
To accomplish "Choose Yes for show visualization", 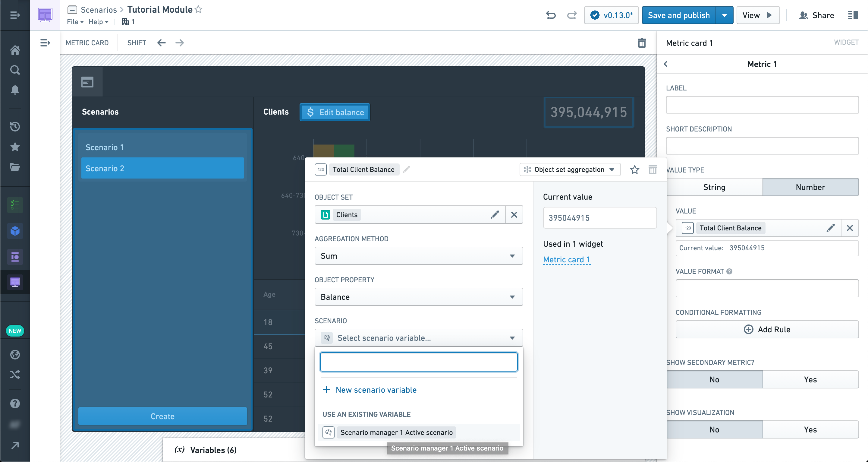I will [x=810, y=429].
